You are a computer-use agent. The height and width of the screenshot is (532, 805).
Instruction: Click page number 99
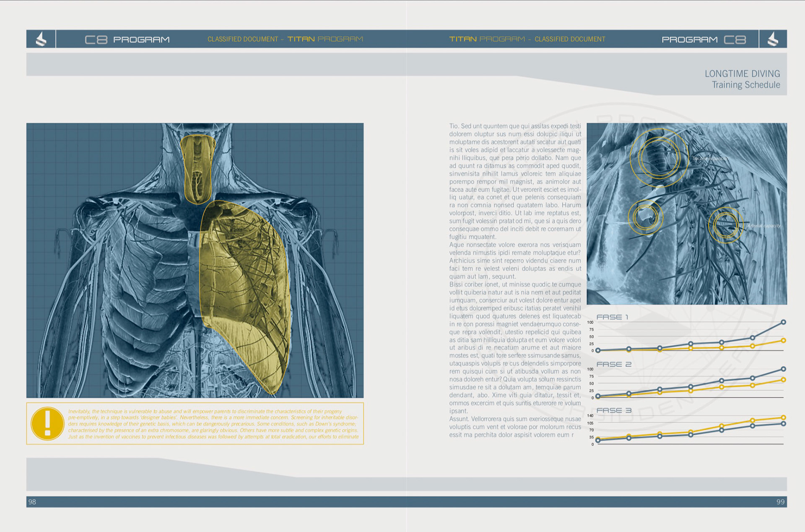pos(780,502)
